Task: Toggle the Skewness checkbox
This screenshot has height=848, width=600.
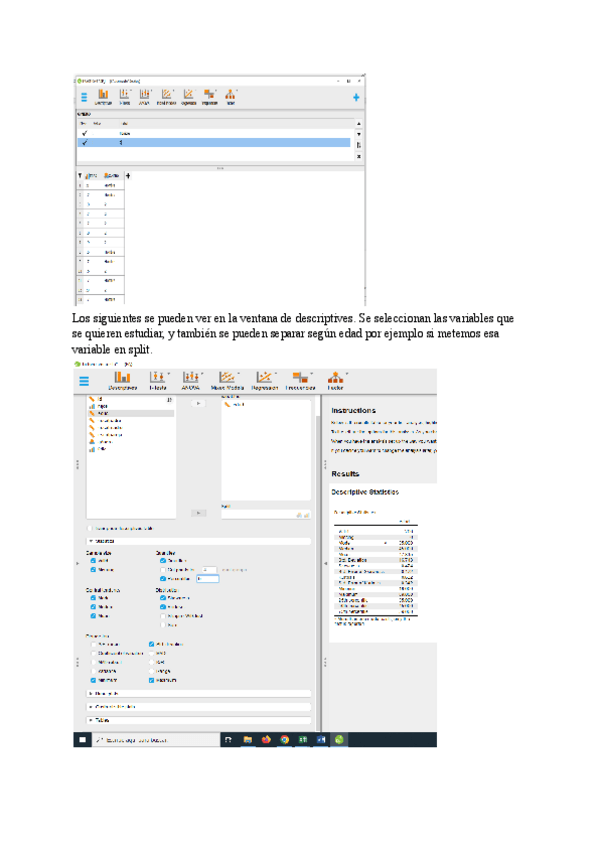Action: [163, 598]
